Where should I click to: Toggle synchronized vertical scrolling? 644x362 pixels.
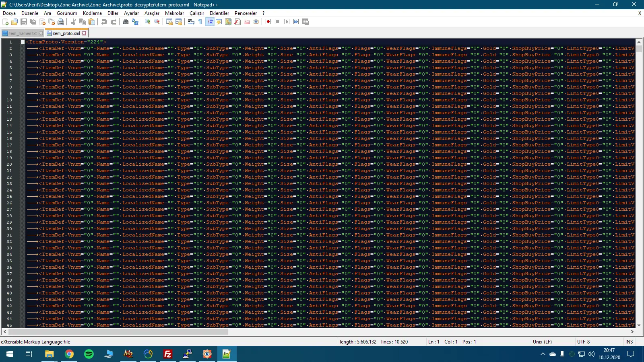pos(169,22)
